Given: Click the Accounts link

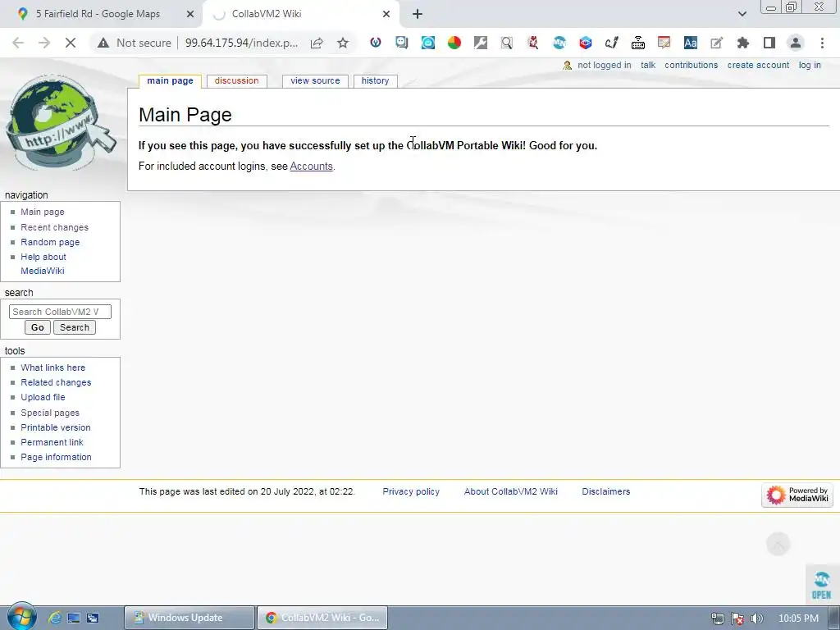Looking at the screenshot, I should [x=311, y=166].
